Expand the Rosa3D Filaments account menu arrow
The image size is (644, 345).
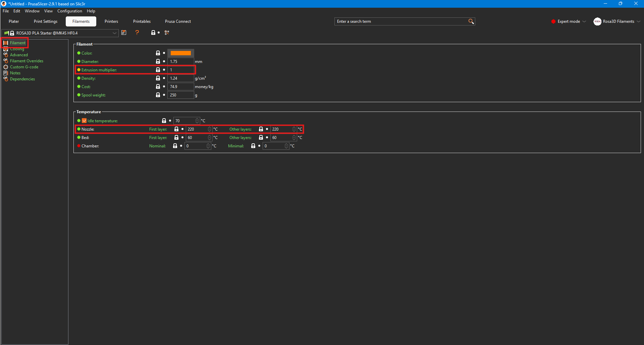click(639, 21)
